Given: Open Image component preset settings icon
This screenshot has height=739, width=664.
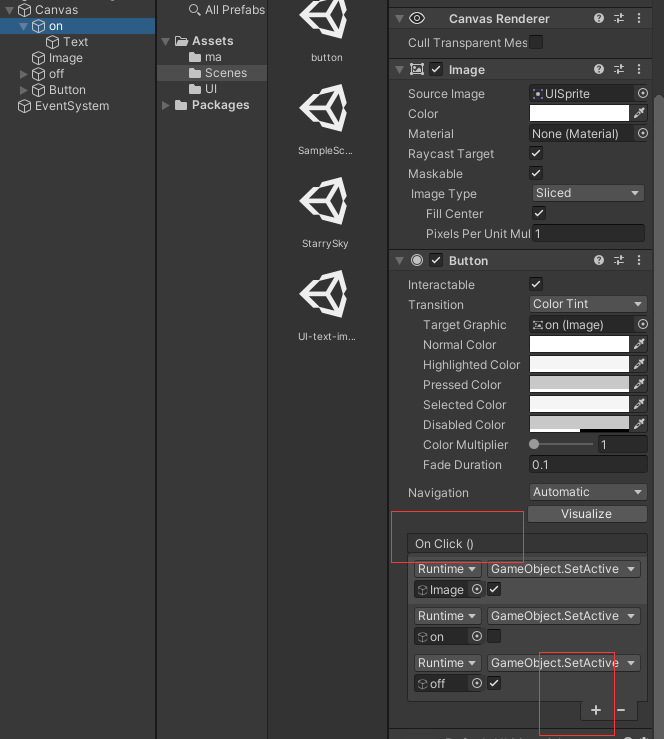Looking at the screenshot, I should click(x=619, y=69).
